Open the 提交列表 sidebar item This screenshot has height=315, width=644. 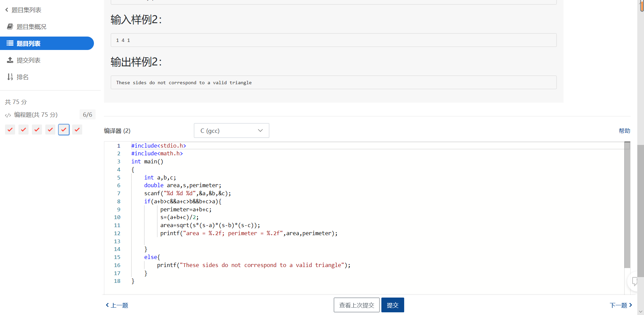(29, 60)
